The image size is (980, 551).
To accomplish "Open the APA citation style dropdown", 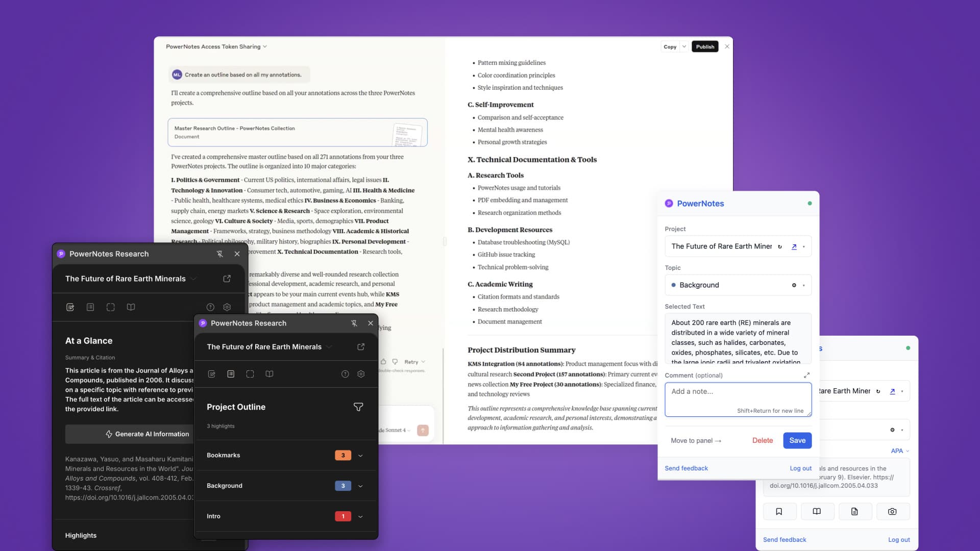I will (x=900, y=450).
